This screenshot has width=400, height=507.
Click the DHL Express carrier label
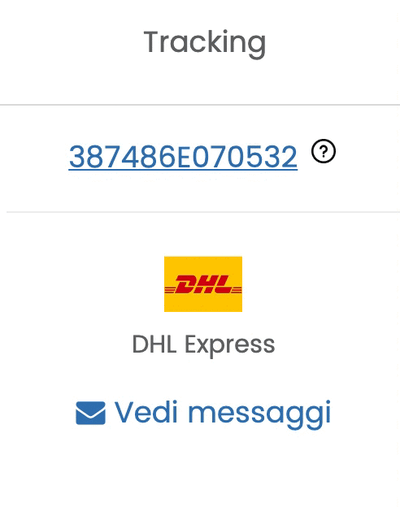[204, 345]
